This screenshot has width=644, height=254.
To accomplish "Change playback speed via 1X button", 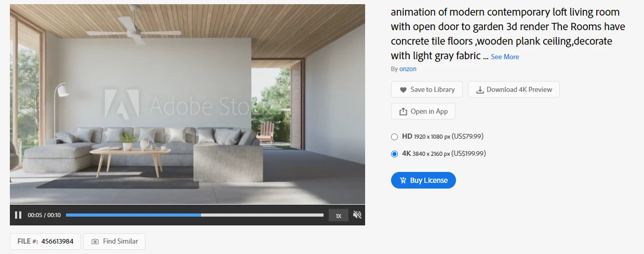I will 339,216.
